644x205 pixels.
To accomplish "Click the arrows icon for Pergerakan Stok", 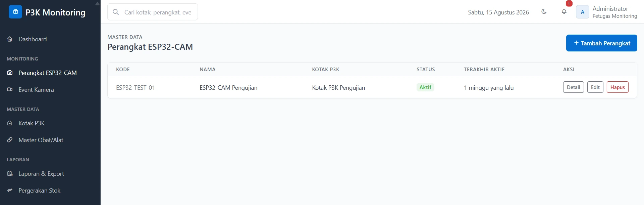I will click(x=10, y=190).
